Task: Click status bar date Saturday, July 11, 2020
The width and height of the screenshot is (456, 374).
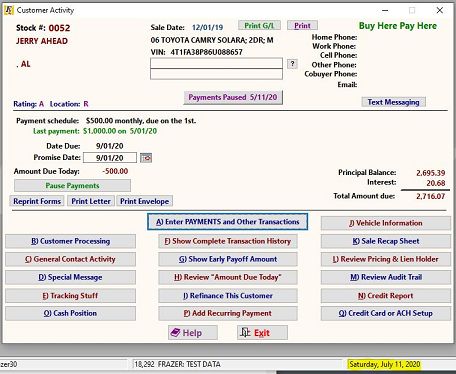Action: click(384, 364)
